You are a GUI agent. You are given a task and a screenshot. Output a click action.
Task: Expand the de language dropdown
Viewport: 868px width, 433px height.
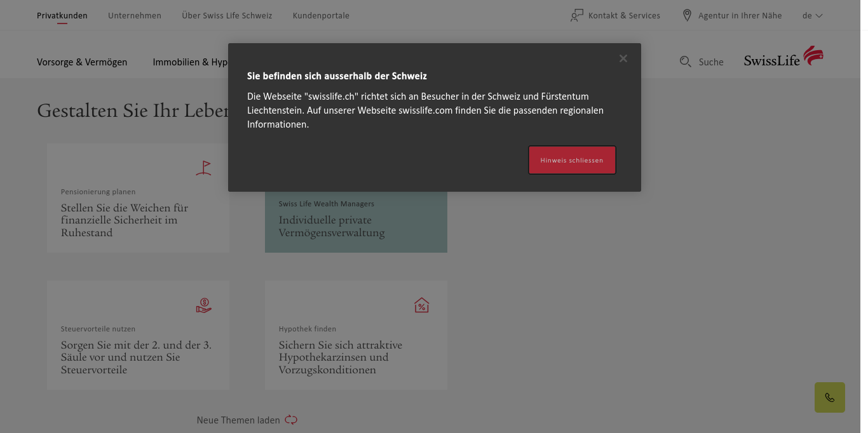(x=813, y=15)
